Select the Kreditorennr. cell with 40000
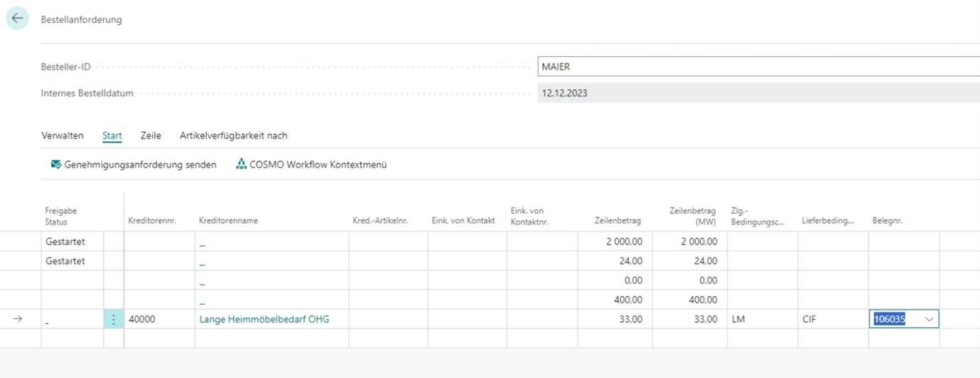Viewport: 980px width, 378px height. (x=159, y=319)
